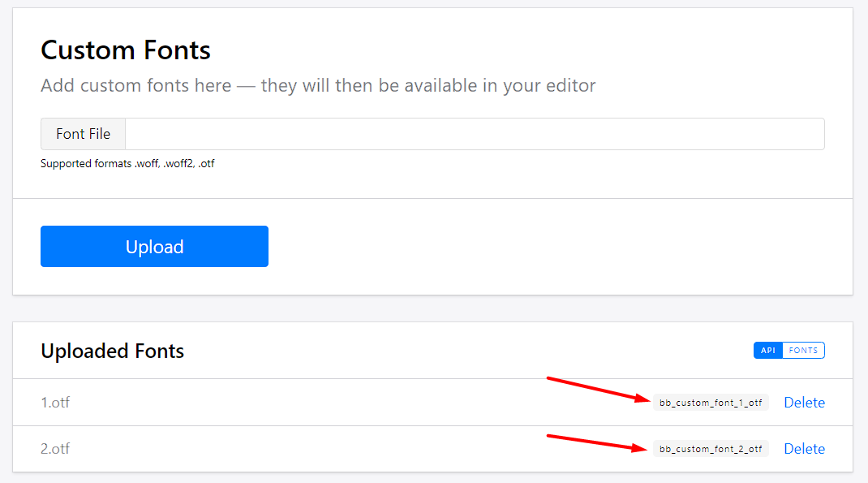
Task: Switch to the API toggle option
Action: pos(768,351)
